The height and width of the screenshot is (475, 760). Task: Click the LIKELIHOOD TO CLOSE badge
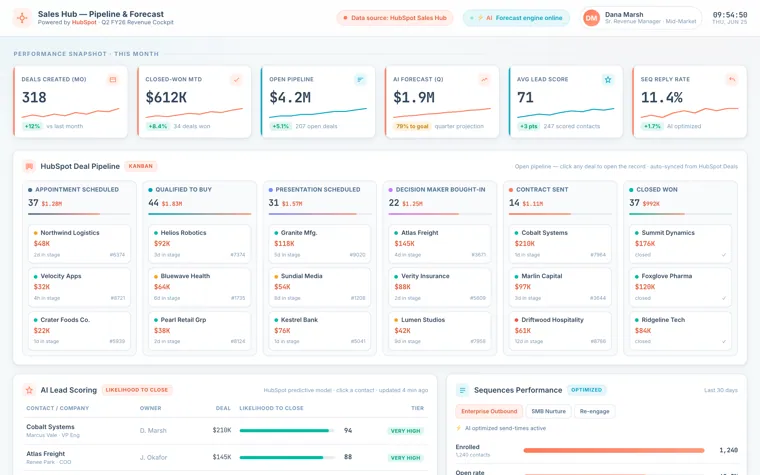pos(137,390)
